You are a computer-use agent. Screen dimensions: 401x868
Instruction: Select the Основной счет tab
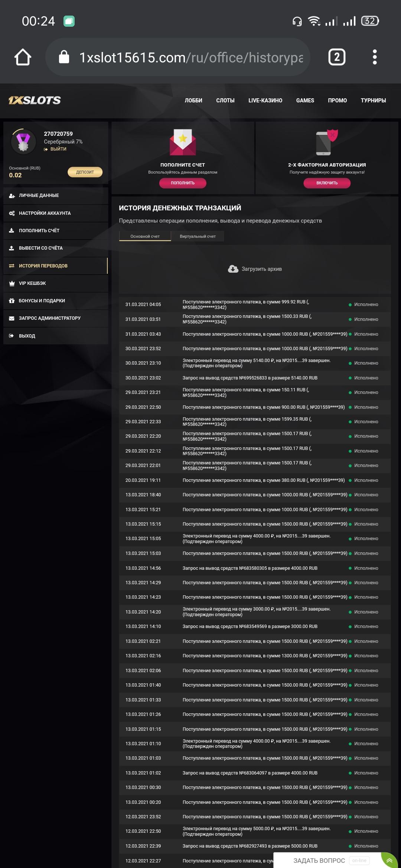coord(145,236)
